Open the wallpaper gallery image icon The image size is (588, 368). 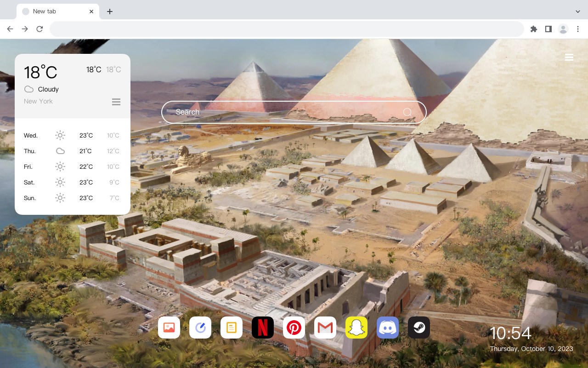click(x=169, y=328)
